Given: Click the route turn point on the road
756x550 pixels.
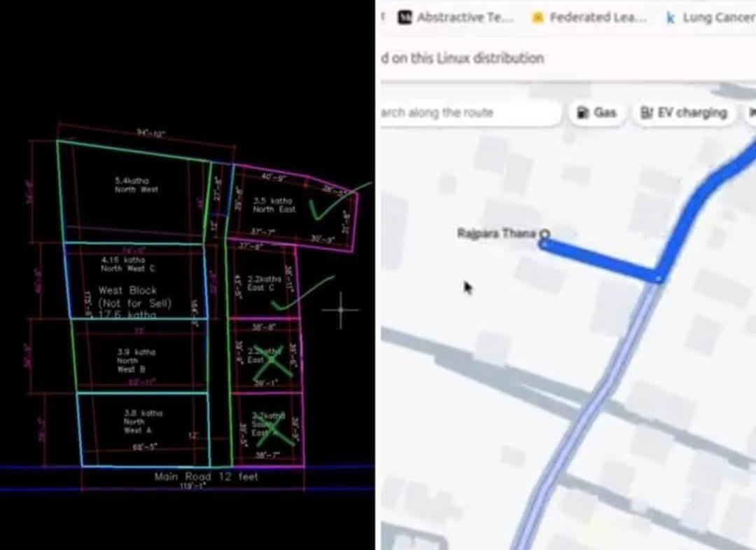Looking at the screenshot, I should pyautogui.click(x=658, y=278).
